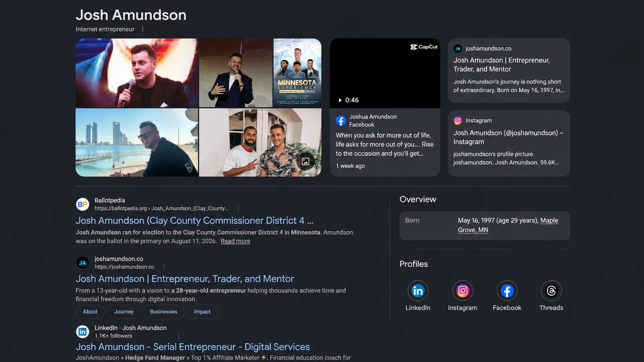Open the LinkedIn profile icon
Image resolution: width=644 pixels, height=362 pixels.
[x=418, y=290]
